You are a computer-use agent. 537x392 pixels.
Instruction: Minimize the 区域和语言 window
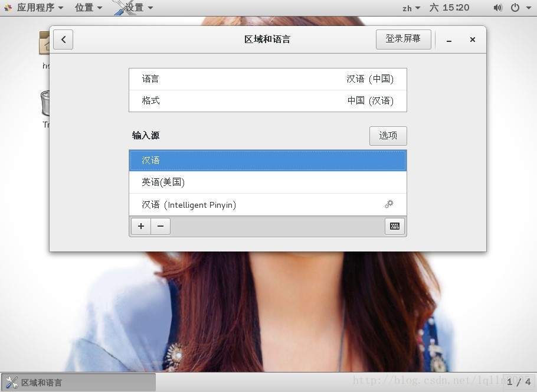point(449,40)
